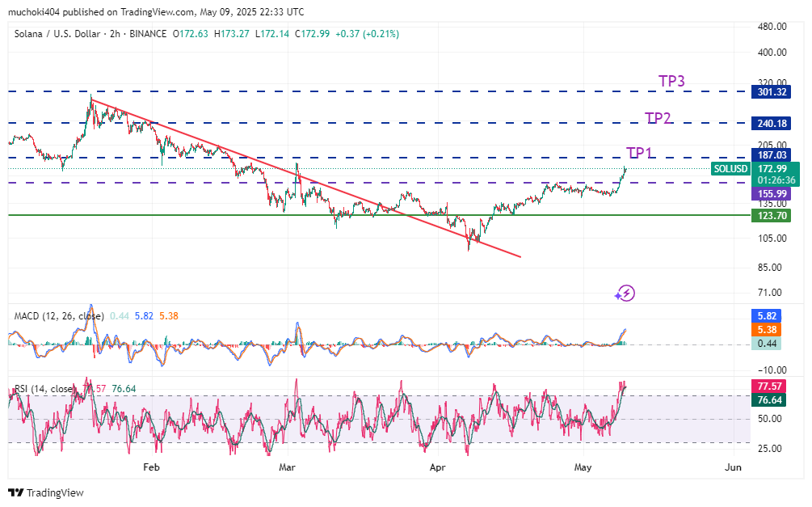Select the TP2 text label
The width and height of the screenshot is (812, 507).
click(x=658, y=118)
